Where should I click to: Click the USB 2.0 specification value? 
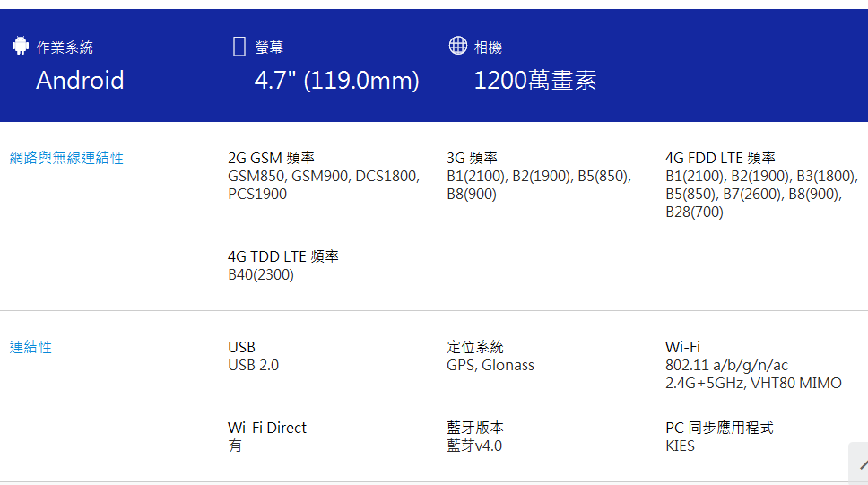pyautogui.click(x=254, y=366)
